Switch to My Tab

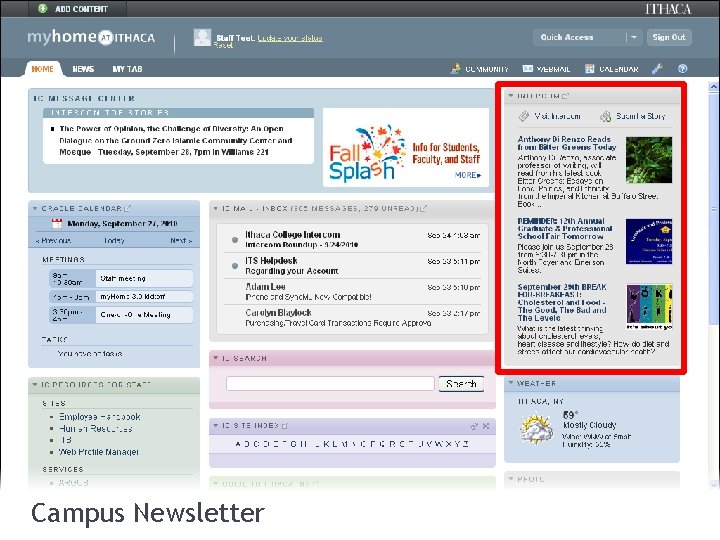point(127,69)
